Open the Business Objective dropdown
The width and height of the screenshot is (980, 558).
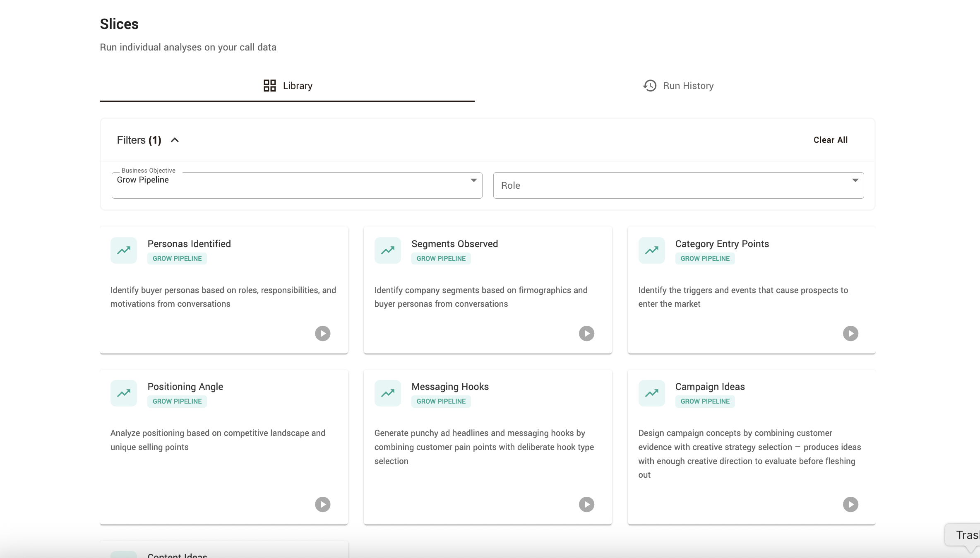297,185
